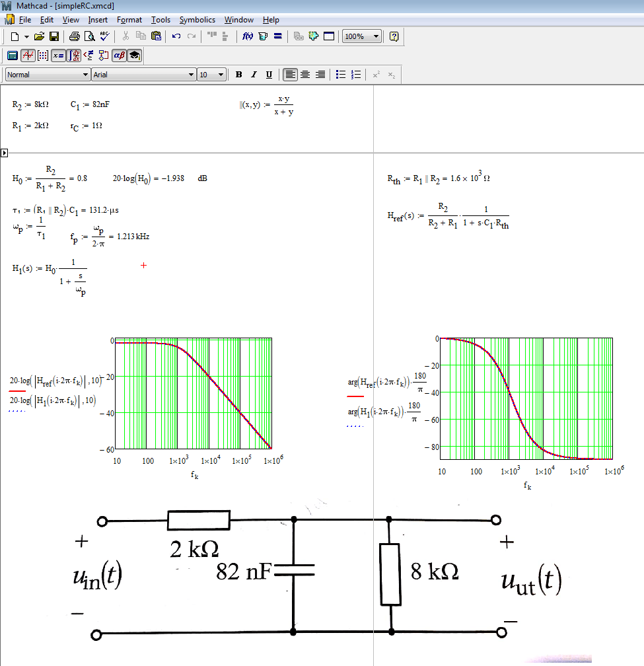Toggle underline text formatting
The height and width of the screenshot is (666, 644).
pyautogui.click(x=269, y=74)
